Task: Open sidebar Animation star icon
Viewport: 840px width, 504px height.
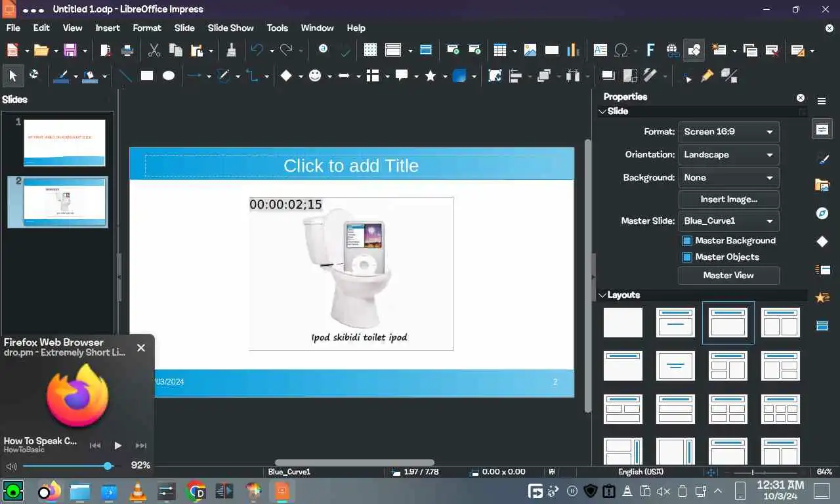Action: pos(822,297)
